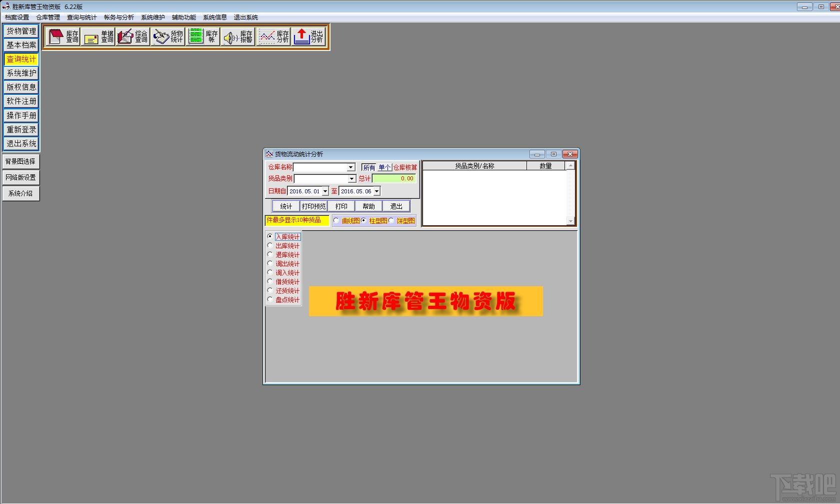Click the 退出 button in analysis window
840x504 pixels.
pyautogui.click(x=396, y=206)
